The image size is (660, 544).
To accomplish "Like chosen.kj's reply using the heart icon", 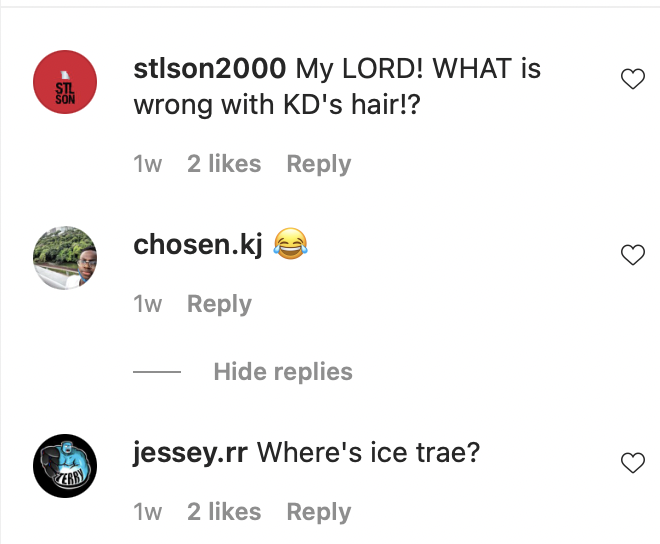I will click(x=633, y=254).
